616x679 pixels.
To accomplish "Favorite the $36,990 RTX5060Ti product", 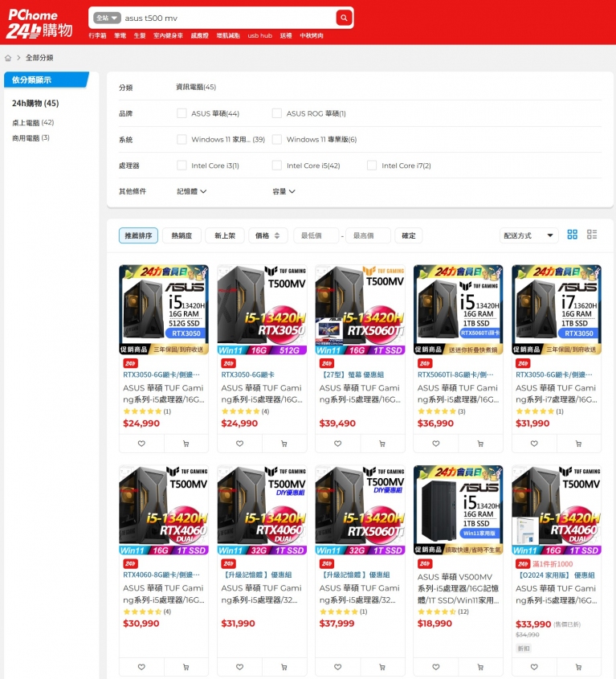I will tap(436, 444).
